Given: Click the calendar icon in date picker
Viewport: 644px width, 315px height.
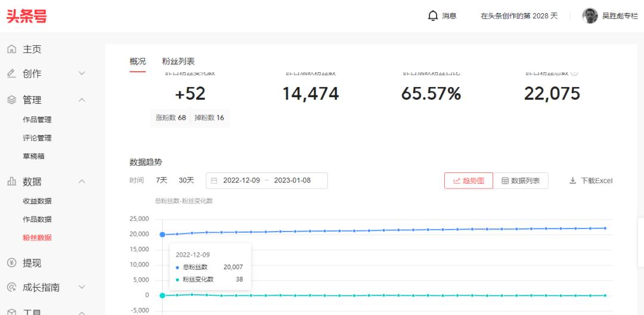Looking at the screenshot, I should [x=214, y=181].
